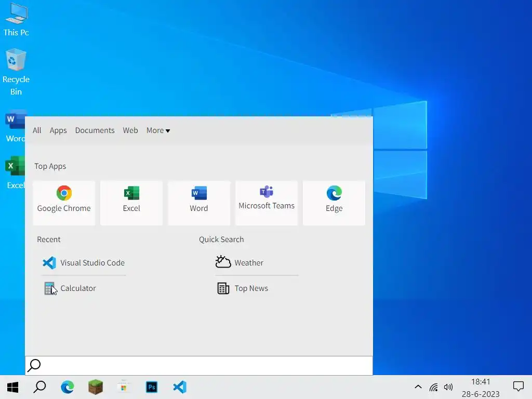The width and height of the screenshot is (532, 399).
Task: Expand the More filter dropdown
Action: click(x=158, y=130)
